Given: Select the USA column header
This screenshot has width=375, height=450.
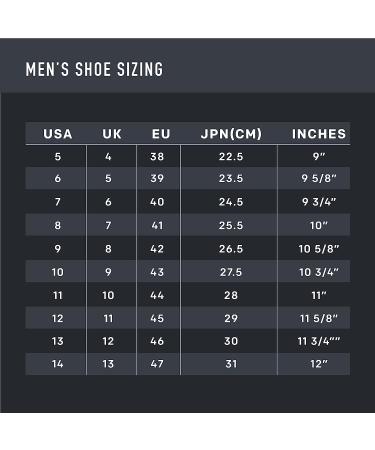Looking at the screenshot, I should tap(58, 134).
